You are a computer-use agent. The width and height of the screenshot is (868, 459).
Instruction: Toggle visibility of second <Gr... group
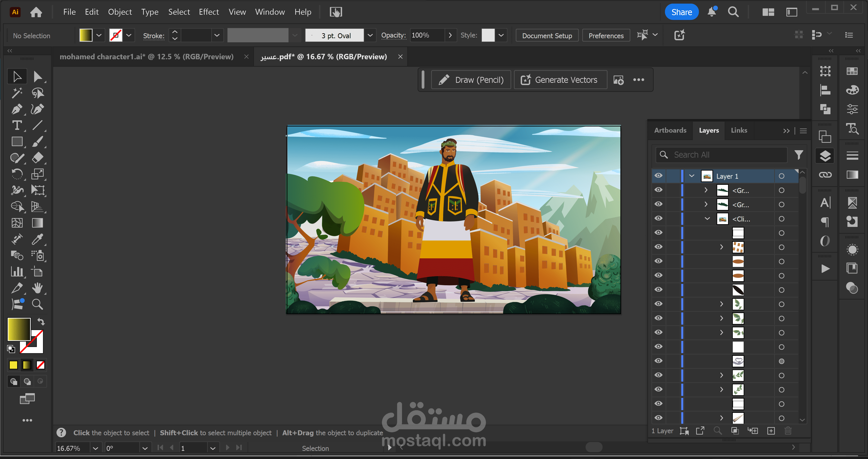[x=658, y=204]
